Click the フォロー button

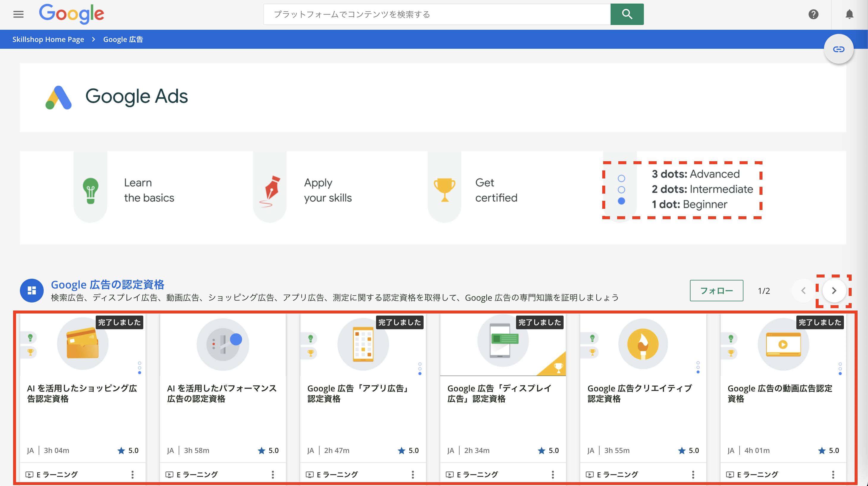point(716,291)
